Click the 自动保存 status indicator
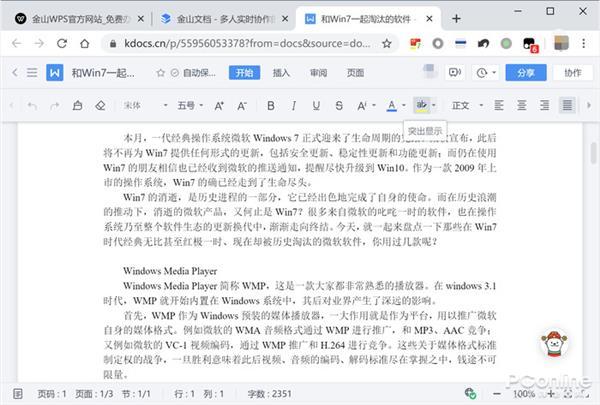Viewport: 600px width, 405px height. click(x=194, y=73)
